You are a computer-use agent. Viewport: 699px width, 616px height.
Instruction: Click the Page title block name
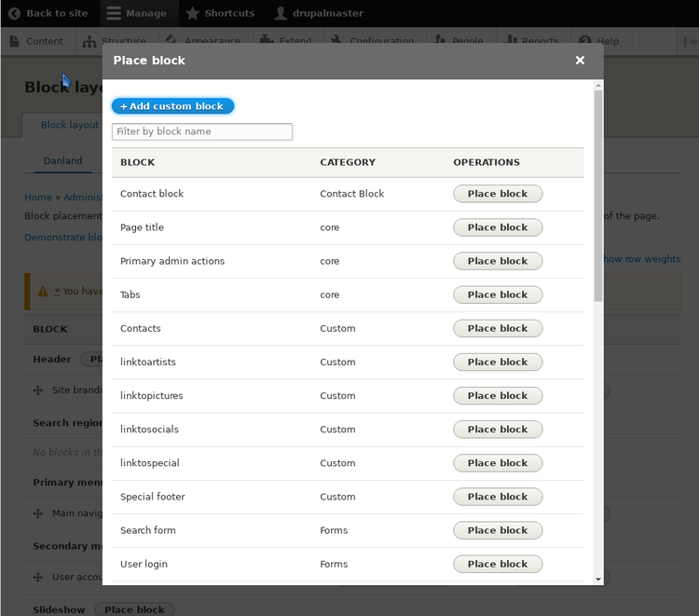142,227
